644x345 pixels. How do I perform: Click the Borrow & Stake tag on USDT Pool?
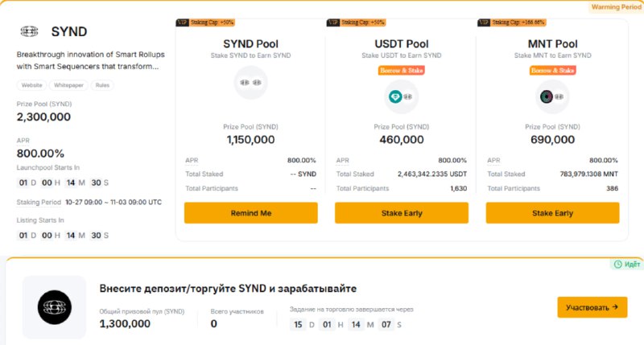tap(401, 70)
